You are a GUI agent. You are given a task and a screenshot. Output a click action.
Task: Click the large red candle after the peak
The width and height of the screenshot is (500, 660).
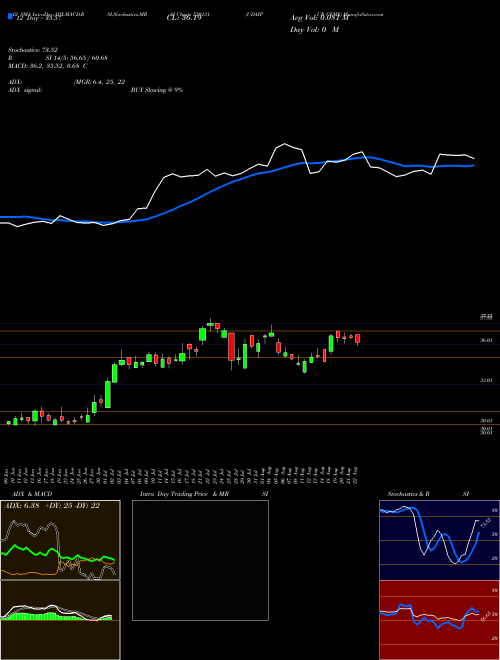tap(231, 347)
